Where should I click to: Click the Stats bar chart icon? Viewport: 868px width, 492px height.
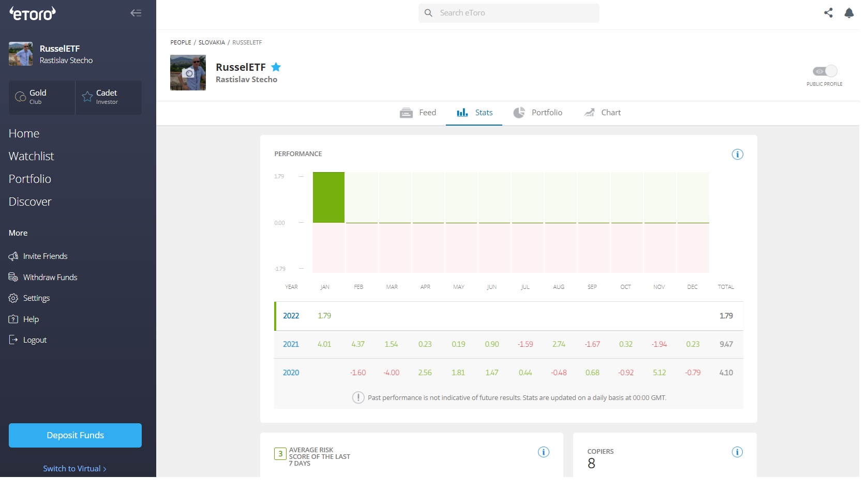pyautogui.click(x=462, y=113)
